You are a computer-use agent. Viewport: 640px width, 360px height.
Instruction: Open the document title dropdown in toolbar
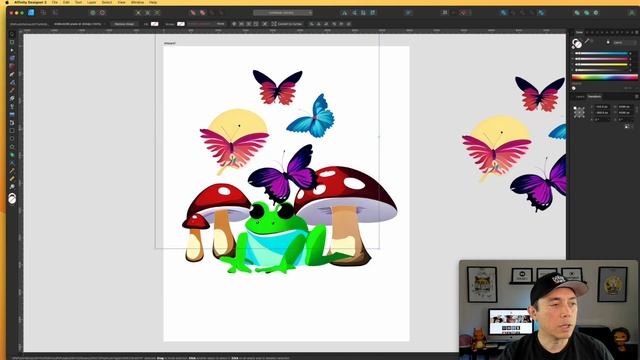pyautogui.click(x=282, y=13)
